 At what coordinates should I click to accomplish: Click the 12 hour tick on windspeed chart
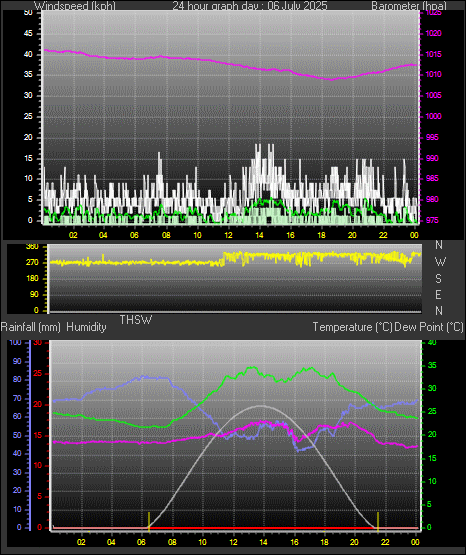point(228,235)
